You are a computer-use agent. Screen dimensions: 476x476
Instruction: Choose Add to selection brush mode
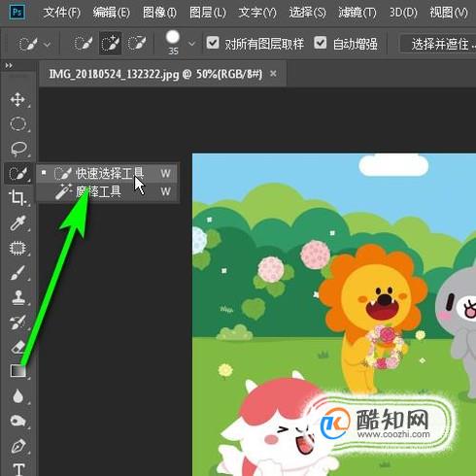[110, 44]
